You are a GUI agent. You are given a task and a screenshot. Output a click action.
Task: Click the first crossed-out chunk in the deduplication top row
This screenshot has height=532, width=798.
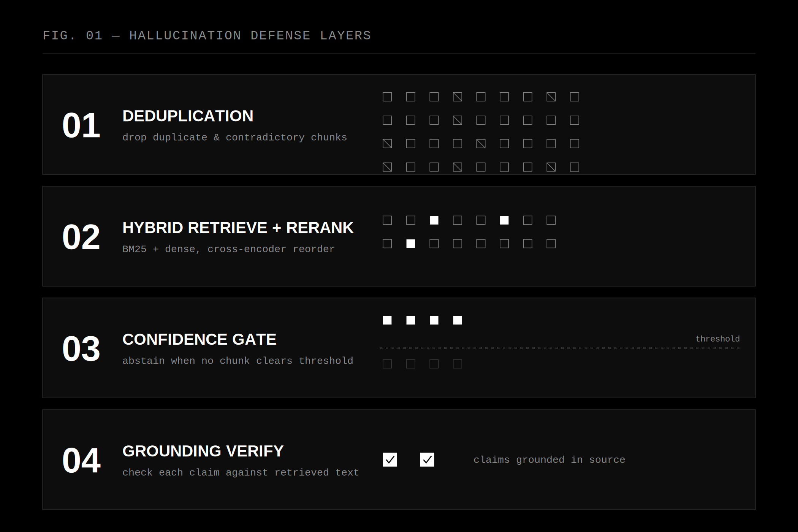458,97
